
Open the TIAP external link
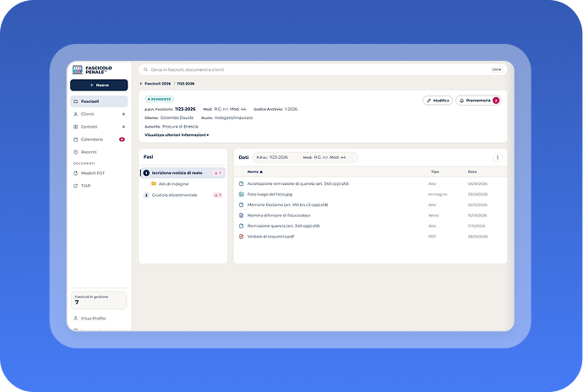99,186
